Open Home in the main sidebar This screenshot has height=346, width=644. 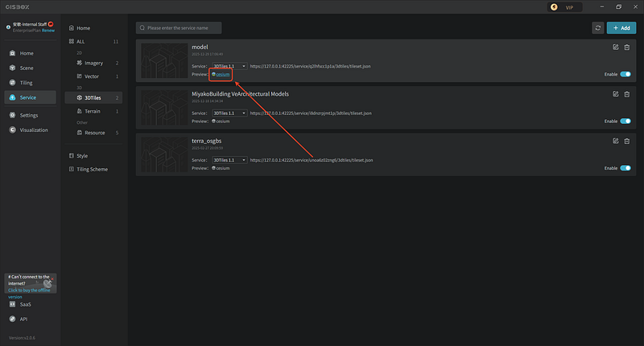(30, 53)
